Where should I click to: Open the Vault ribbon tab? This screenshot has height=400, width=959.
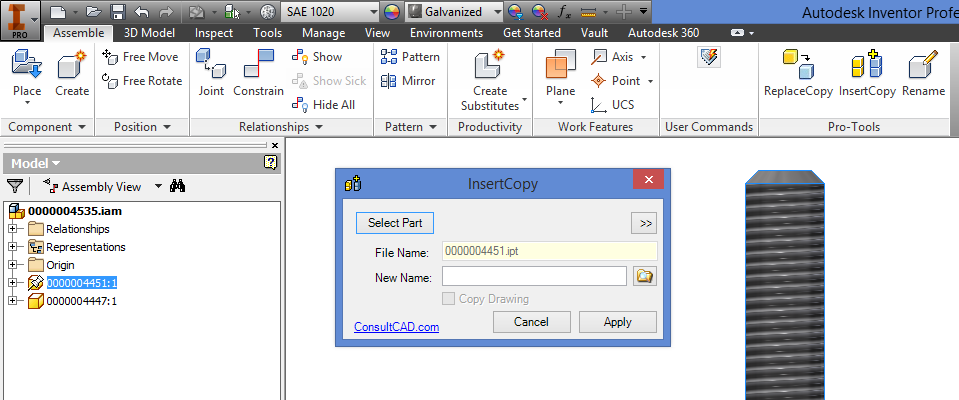point(594,33)
